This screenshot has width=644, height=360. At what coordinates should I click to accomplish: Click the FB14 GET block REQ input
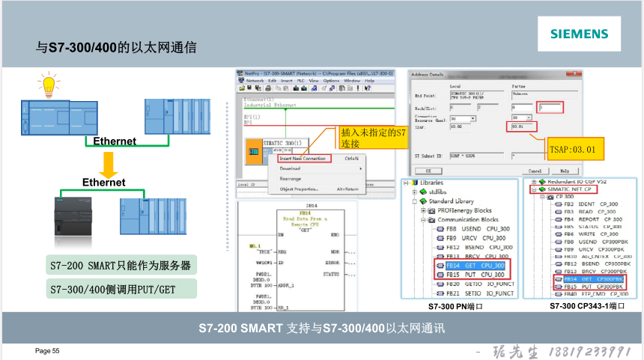(282, 251)
